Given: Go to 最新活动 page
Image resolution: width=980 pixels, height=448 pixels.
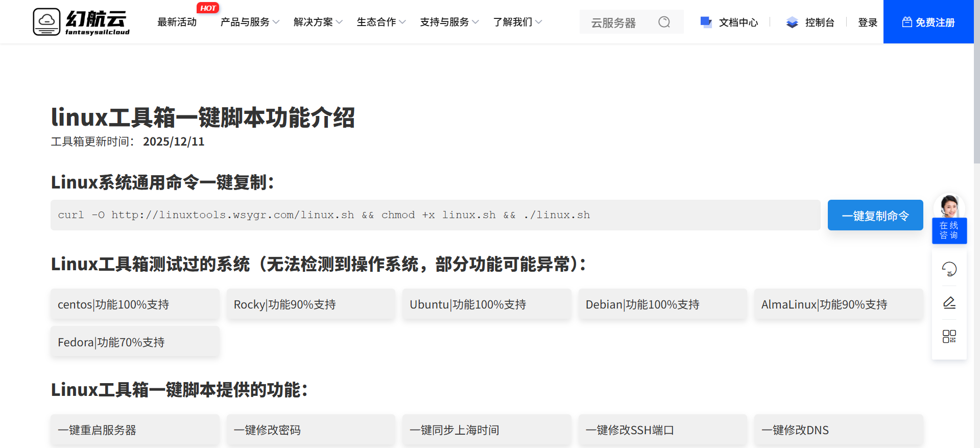Looking at the screenshot, I should click(177, 22).
